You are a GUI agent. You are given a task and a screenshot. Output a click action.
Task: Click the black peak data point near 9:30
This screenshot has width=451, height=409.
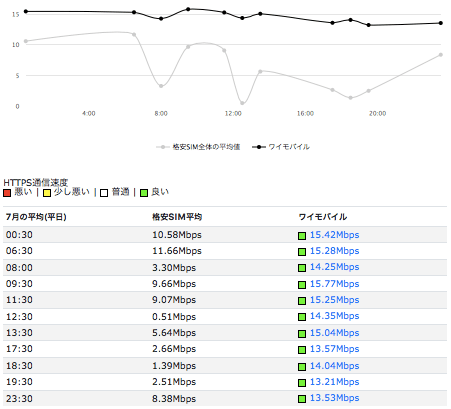pos(188,9)
